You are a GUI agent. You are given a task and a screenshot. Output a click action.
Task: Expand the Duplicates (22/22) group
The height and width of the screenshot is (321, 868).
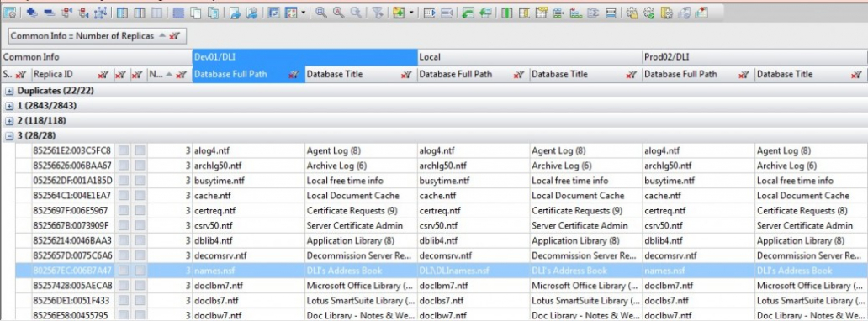(x=9, y=91)
